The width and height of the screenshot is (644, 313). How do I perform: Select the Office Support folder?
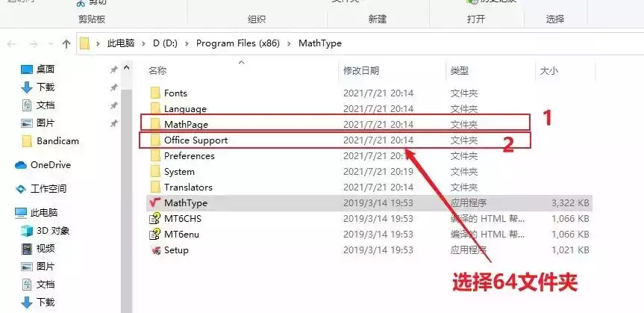tap(196, 140)
